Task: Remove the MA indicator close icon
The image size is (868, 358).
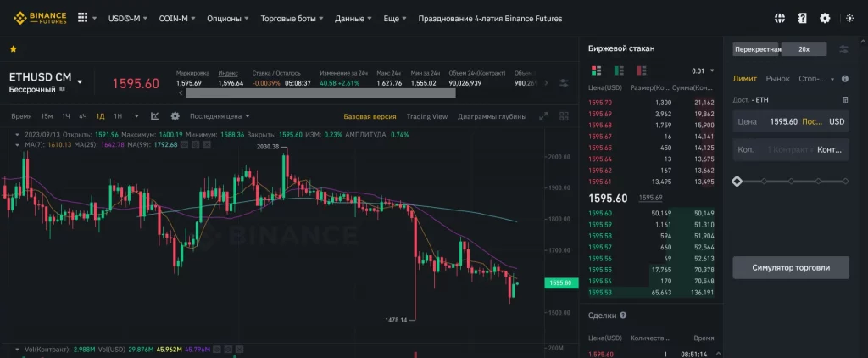Action: point(207,144)
